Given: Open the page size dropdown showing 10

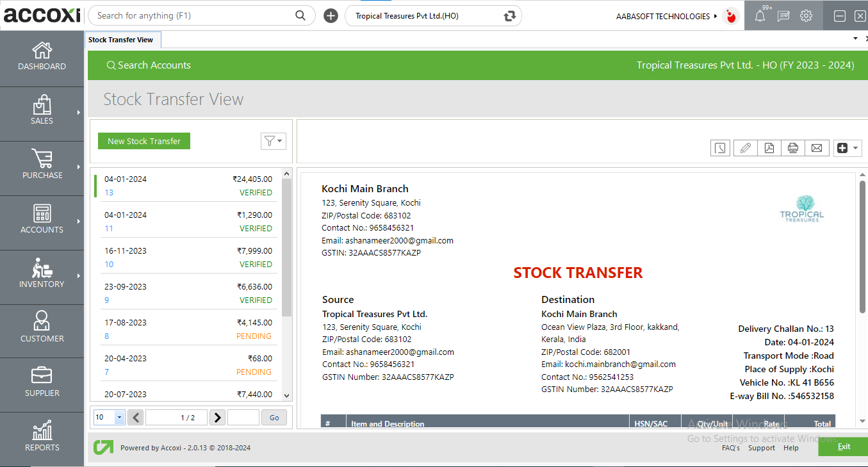Looking at the screenshot, I should coord(108,417).
